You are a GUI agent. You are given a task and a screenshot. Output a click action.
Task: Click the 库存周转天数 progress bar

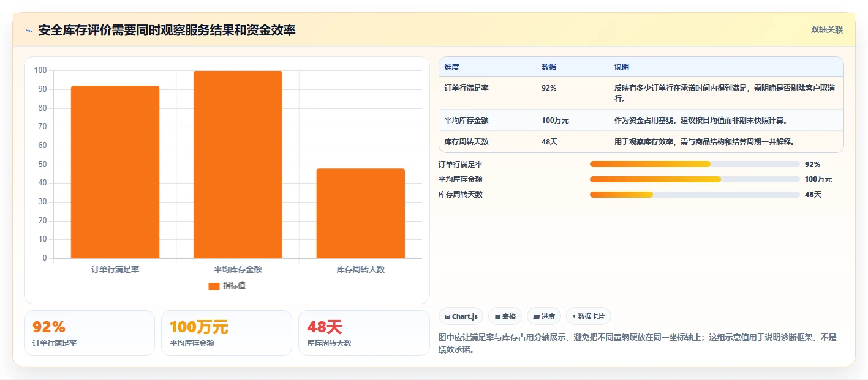[695, 195]
